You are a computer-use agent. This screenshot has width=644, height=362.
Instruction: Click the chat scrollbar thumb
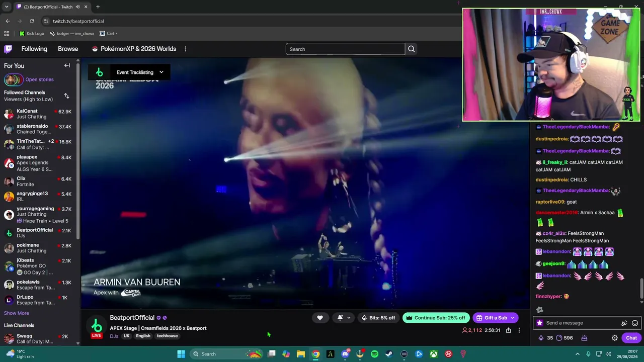(641, 289)
